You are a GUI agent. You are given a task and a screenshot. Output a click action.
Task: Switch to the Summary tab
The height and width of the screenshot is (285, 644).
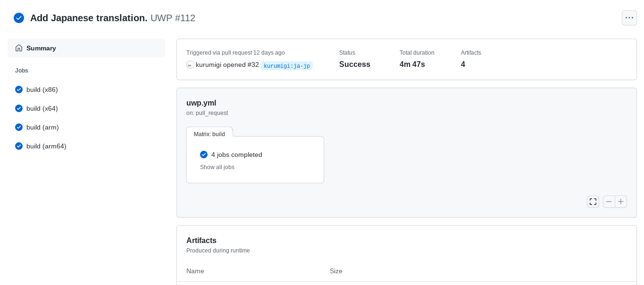click(x=41, y=48)
